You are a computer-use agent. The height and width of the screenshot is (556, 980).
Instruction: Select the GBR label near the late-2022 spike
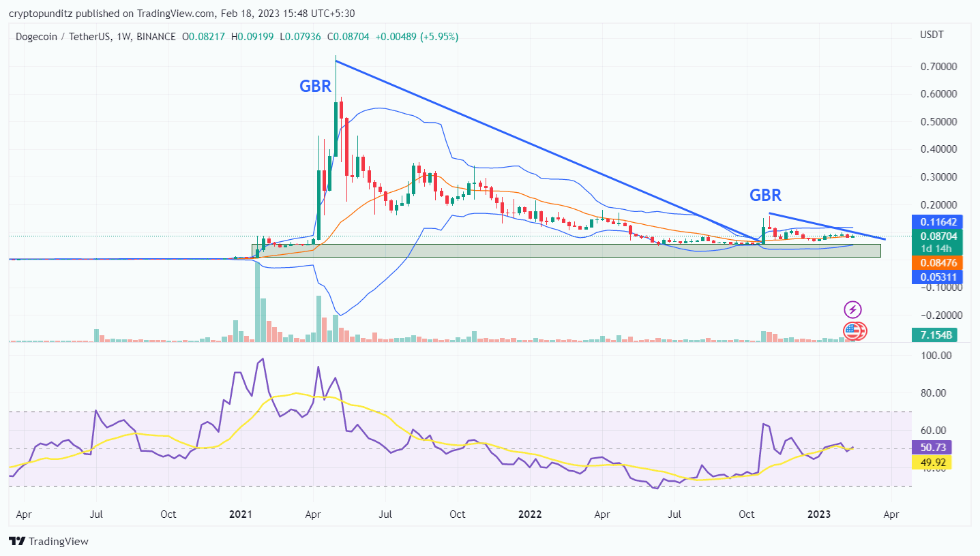766,196
